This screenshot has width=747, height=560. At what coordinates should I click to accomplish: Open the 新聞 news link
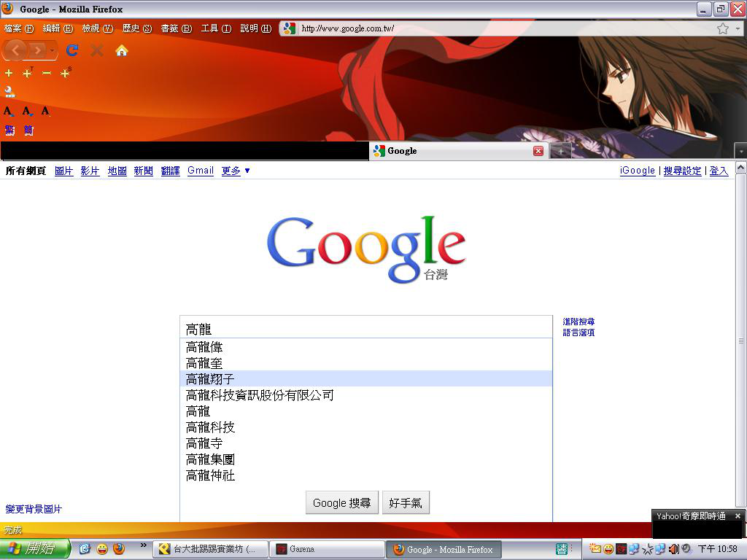pos(144,171)
